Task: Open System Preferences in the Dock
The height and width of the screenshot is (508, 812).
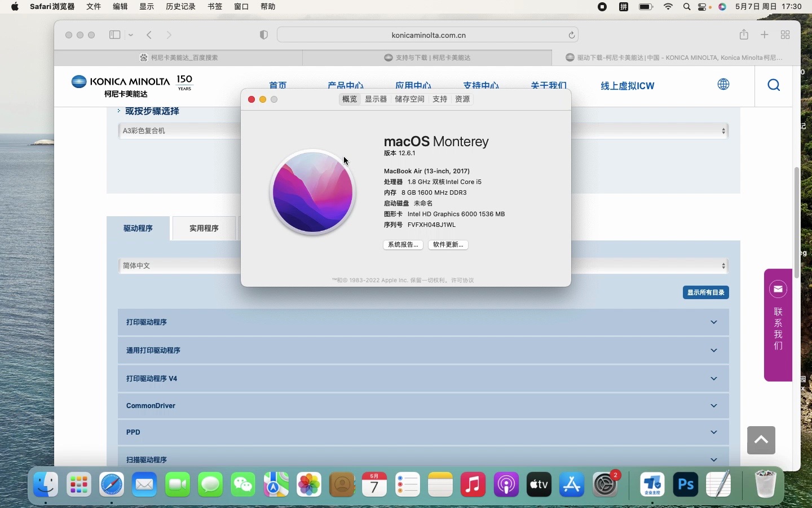Action: 605,484
